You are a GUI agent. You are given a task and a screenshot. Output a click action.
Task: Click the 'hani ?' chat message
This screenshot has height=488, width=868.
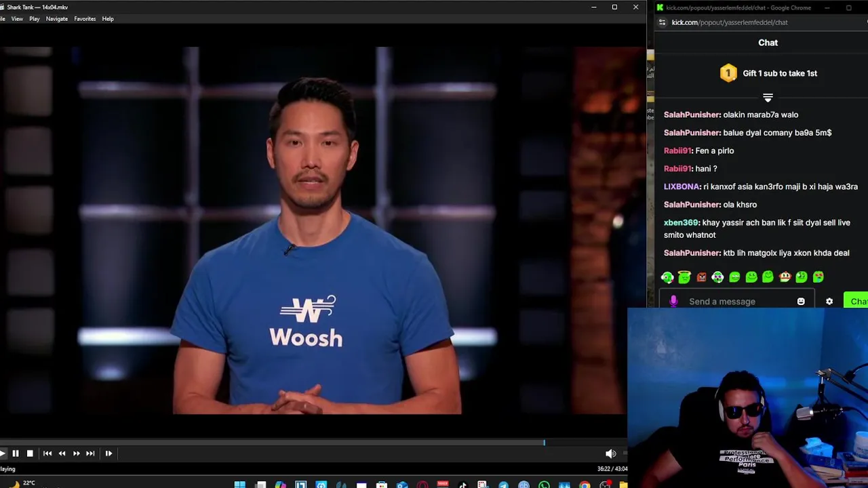coord(706,169)
